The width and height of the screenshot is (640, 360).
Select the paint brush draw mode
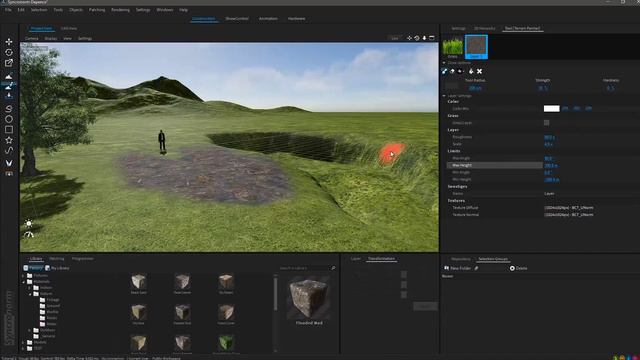(x=444, y=71)
